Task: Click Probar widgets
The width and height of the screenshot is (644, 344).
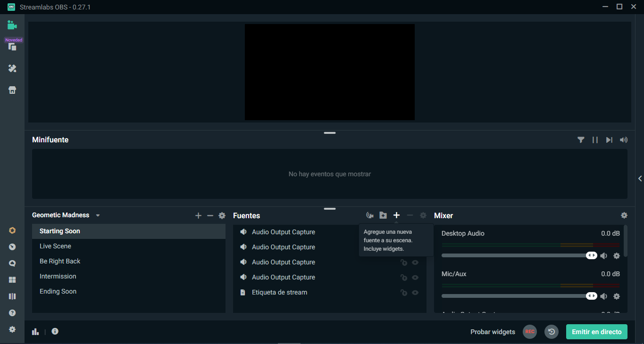Action: pyautogui.click(x=493, y=332)
